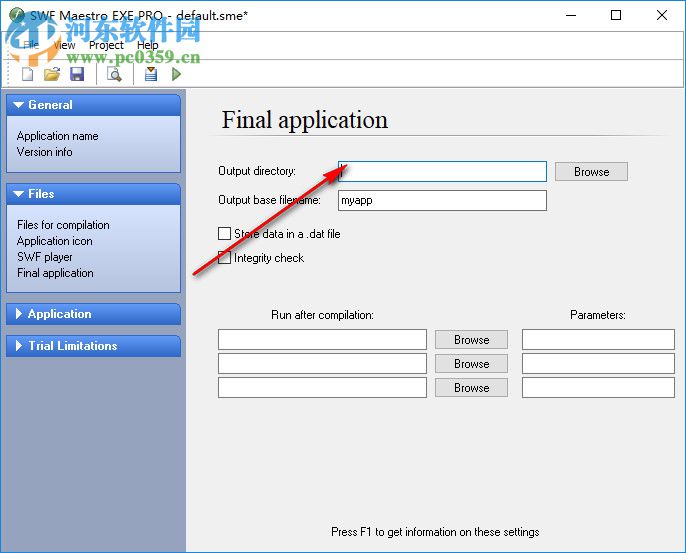Click the second Parameters field
This screenshot has width=686, height=553.
[598, 364]
